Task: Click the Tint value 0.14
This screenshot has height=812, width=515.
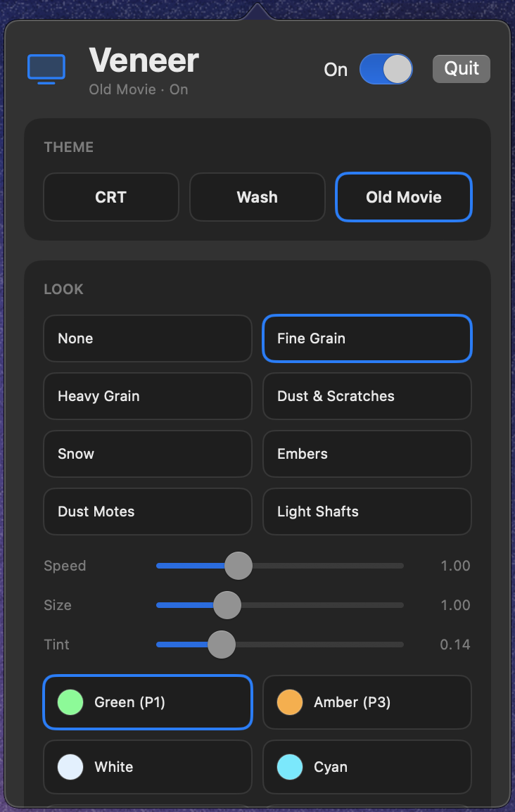Action: (x=455, y=645)
